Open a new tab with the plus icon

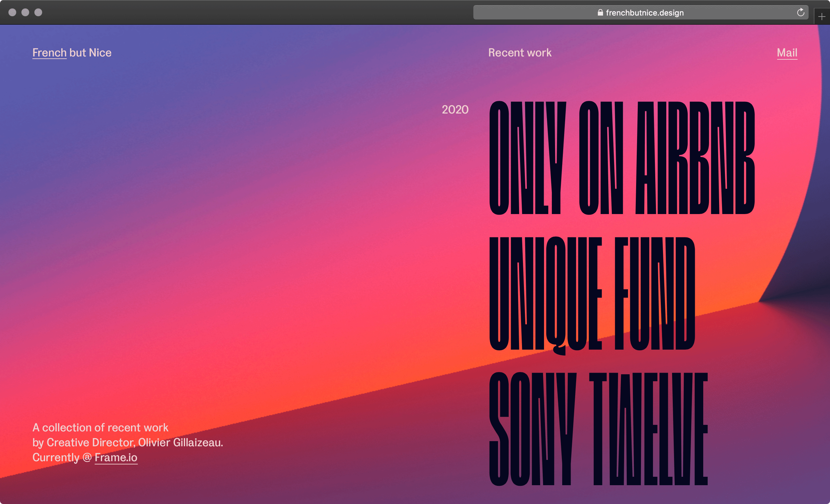click(x=822, y=17)
